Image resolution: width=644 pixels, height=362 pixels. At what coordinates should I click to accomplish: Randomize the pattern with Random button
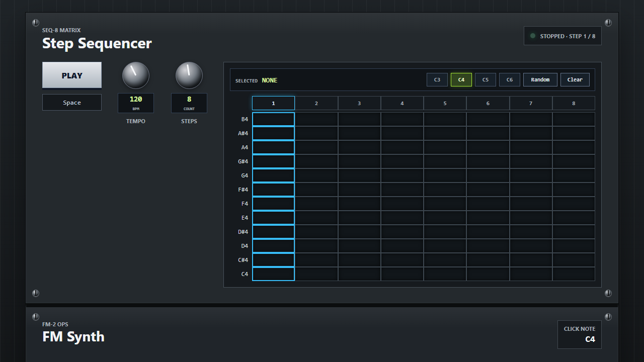pyautogui.click(x=540, y=80)
